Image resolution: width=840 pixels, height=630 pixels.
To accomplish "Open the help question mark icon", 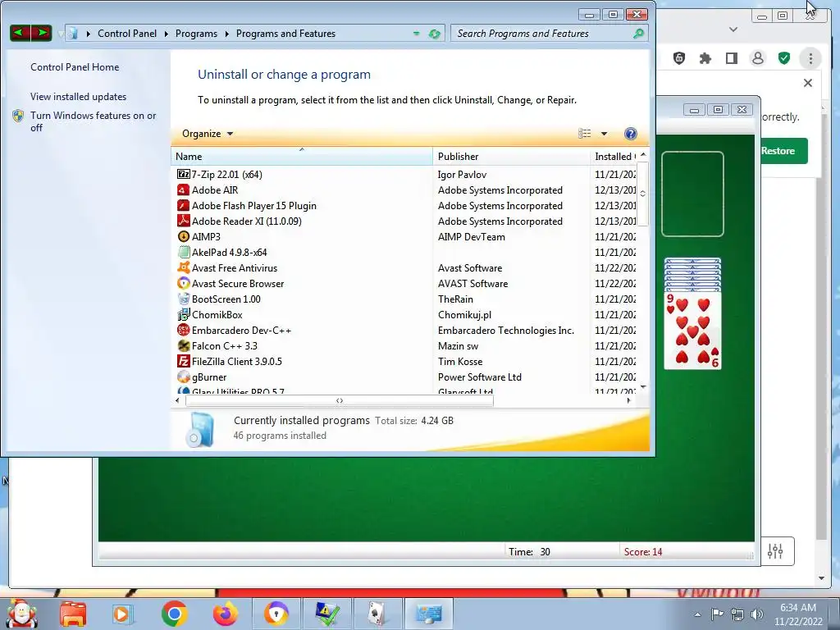I will 631,134.
